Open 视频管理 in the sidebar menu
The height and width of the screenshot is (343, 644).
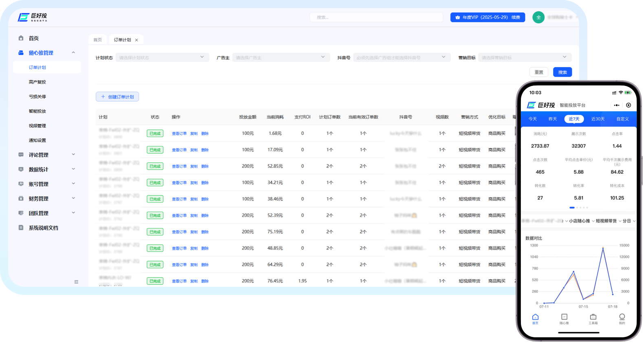(37, 126)
